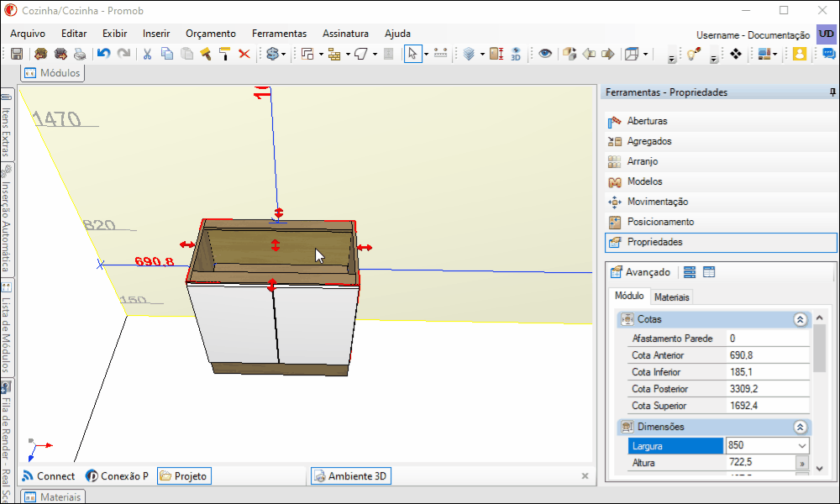Click the right arrow box icon

608,54
